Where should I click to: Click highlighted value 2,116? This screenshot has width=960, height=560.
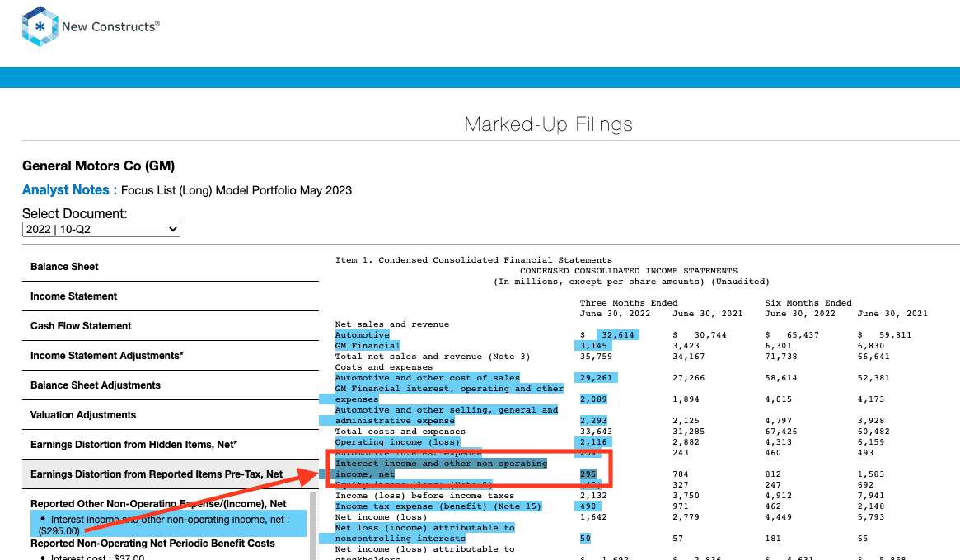tap(593, 442)
